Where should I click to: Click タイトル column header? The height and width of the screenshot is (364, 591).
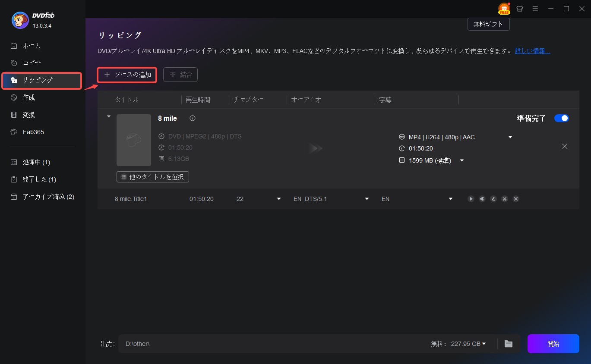pyautogui.click(x=126, y=100)
